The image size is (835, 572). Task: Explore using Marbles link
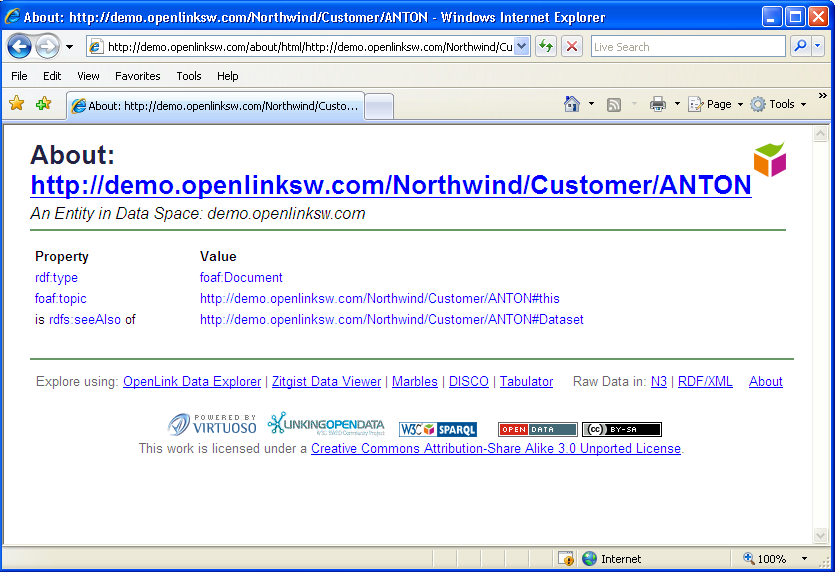(x=415, y=381)
